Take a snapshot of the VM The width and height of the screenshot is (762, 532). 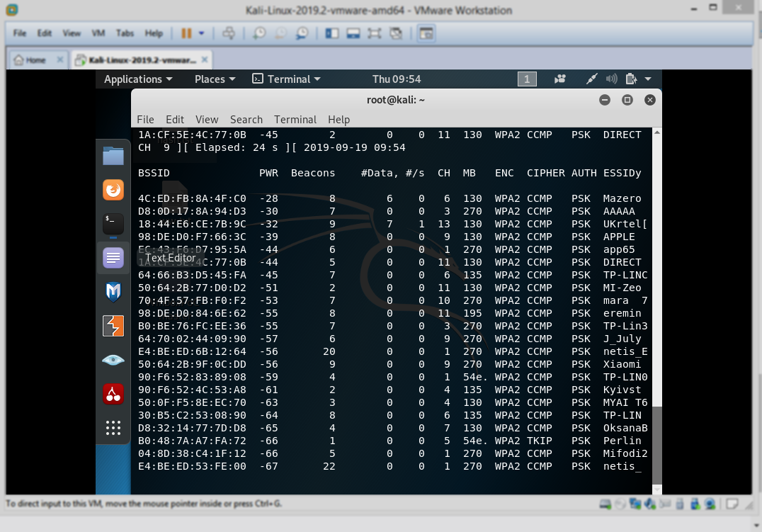point(259,33)
